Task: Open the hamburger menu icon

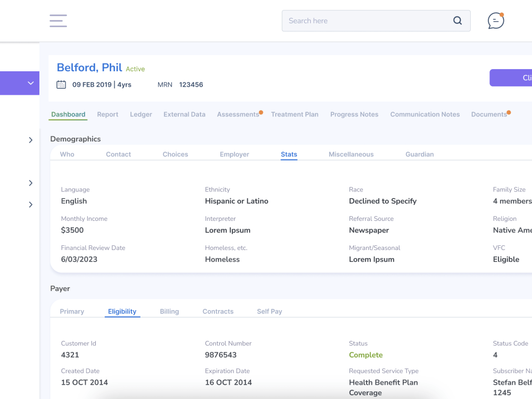Action: tap(58, 21)
